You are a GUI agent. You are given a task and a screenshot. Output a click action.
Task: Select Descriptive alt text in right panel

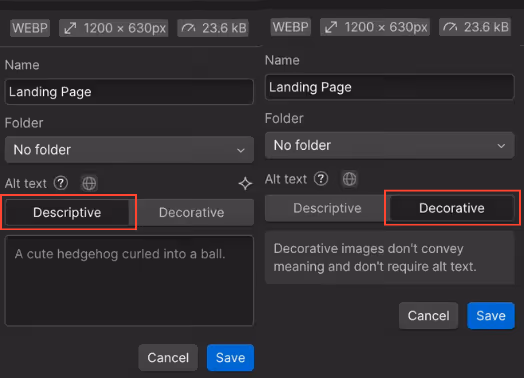tap(327, 208)
